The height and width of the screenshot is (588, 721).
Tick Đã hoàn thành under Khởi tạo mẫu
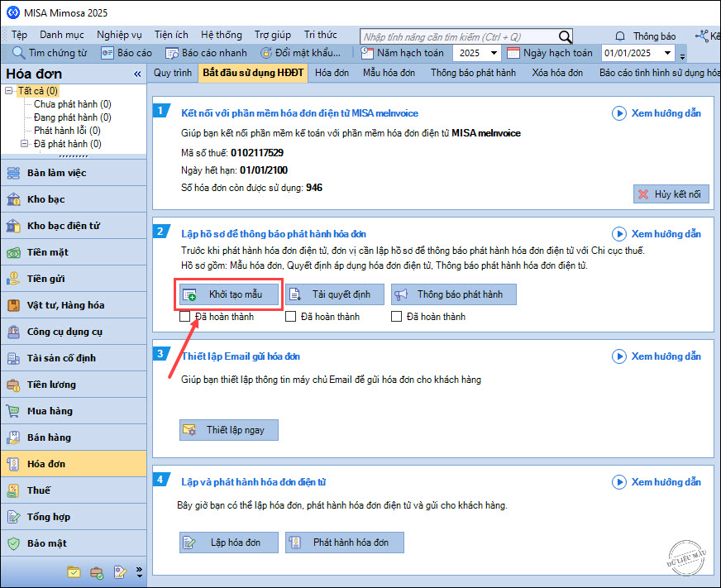pos(185,317)
